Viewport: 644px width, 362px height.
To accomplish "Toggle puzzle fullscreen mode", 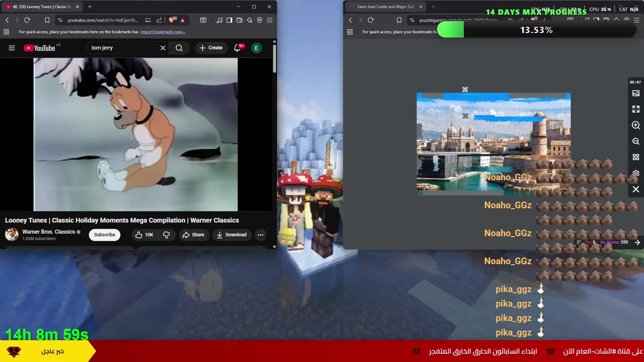I will tap(636, 109).
